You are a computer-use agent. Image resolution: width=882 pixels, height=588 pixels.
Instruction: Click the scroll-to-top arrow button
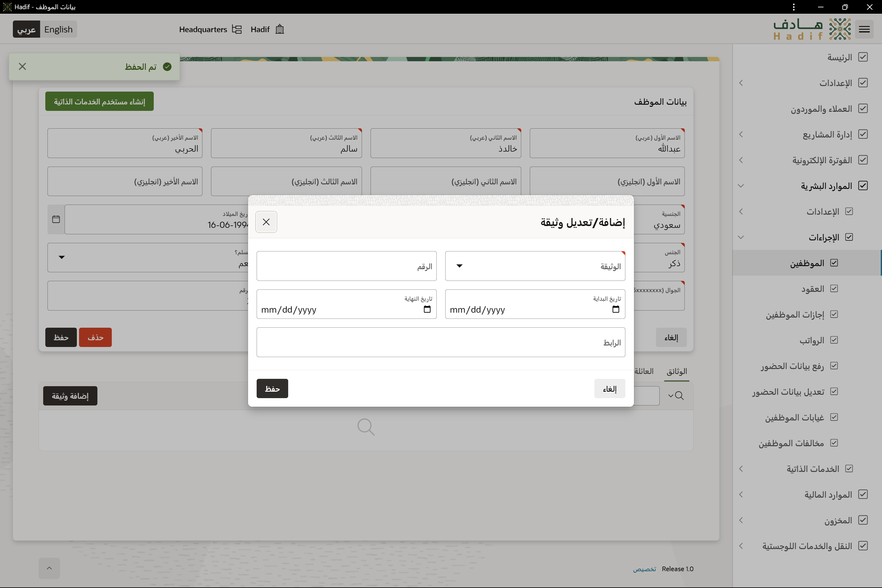(x=49, y=568)
